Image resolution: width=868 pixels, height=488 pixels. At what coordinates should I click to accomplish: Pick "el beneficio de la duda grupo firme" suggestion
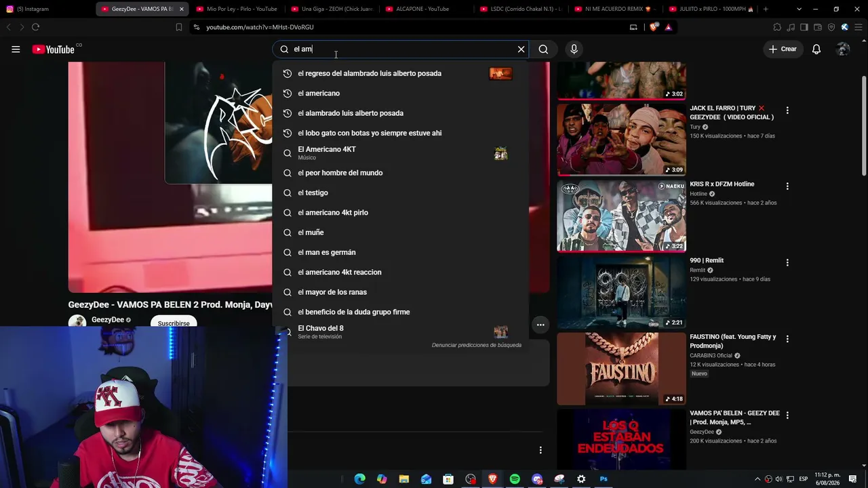click(x=400, y=312)
